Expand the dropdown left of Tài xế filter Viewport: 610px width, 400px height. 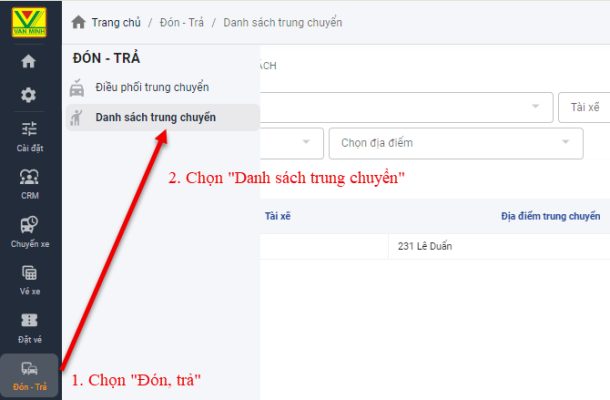(x=405, y=106)
